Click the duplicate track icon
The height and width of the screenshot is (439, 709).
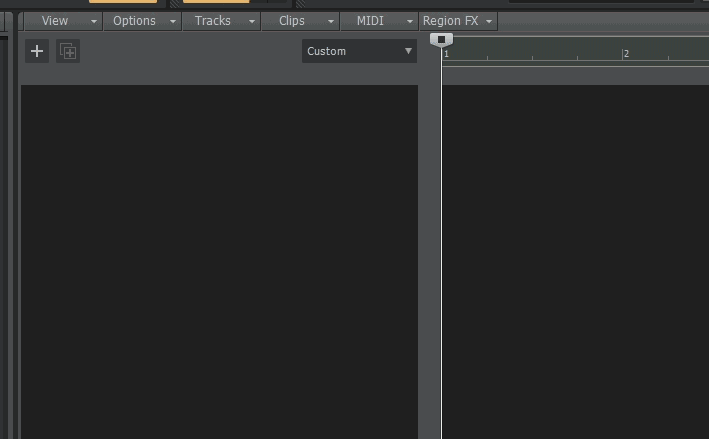(x=68, y=51)
